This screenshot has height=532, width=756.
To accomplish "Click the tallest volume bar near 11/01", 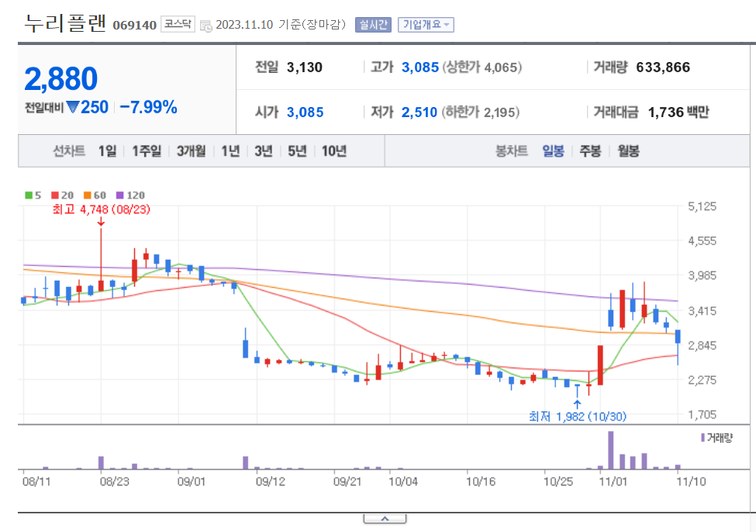I will 611,450.
